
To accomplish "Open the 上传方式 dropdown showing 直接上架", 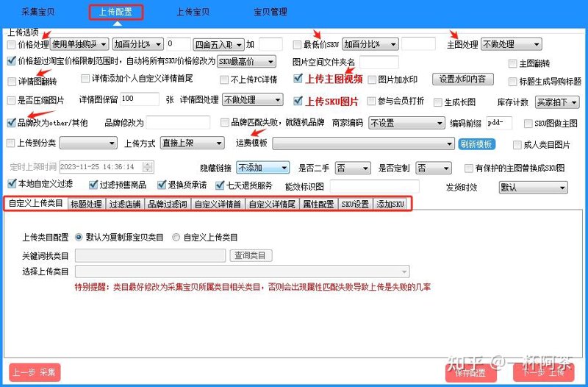I will click(193, 143).
